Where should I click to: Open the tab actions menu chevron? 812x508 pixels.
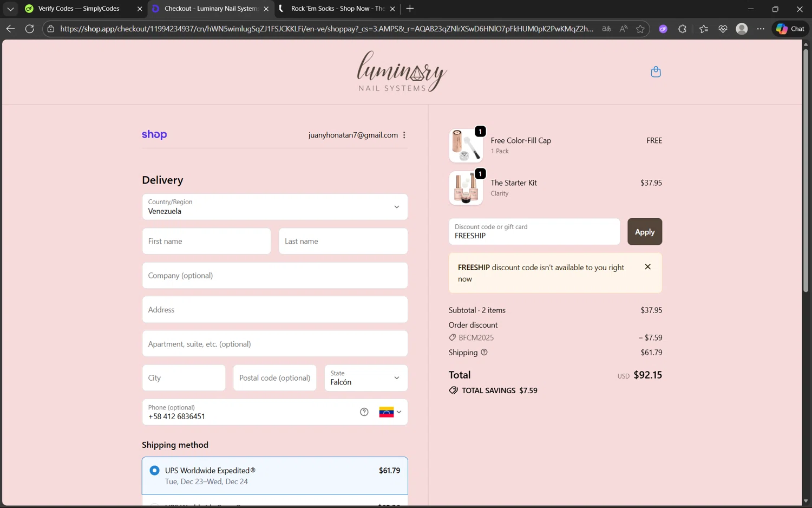(10, 9)
